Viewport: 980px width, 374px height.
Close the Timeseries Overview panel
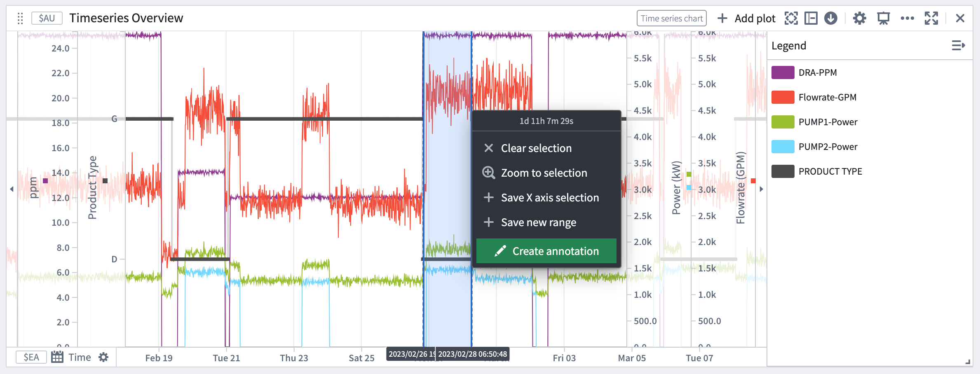coord(960,18)
